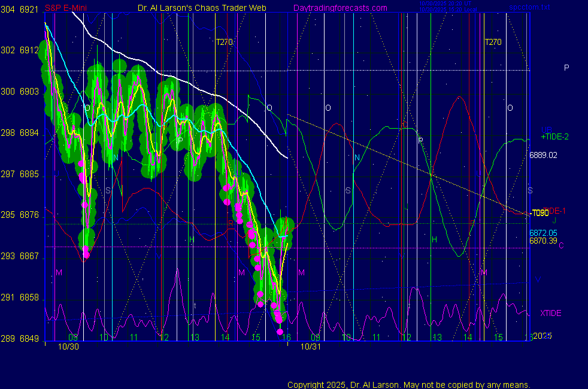
Task: Click the blue V label on right
Action: pyautogui.click(x=538, y=279)
